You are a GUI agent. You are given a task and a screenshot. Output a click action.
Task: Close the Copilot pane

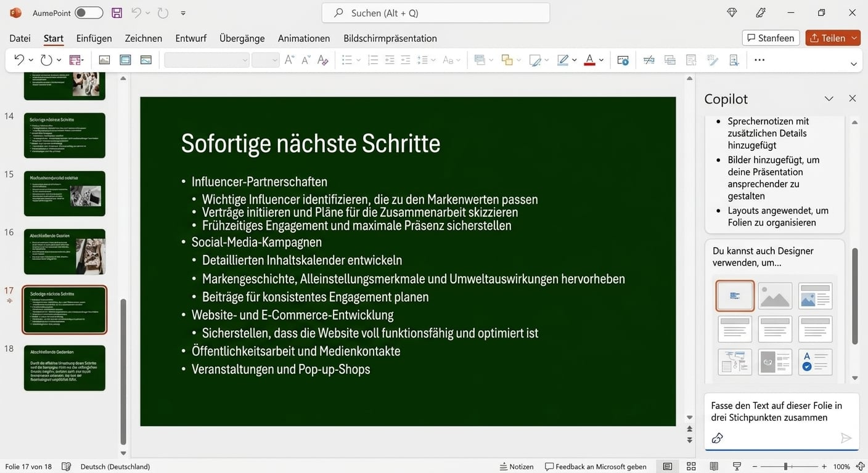(853, 99)
